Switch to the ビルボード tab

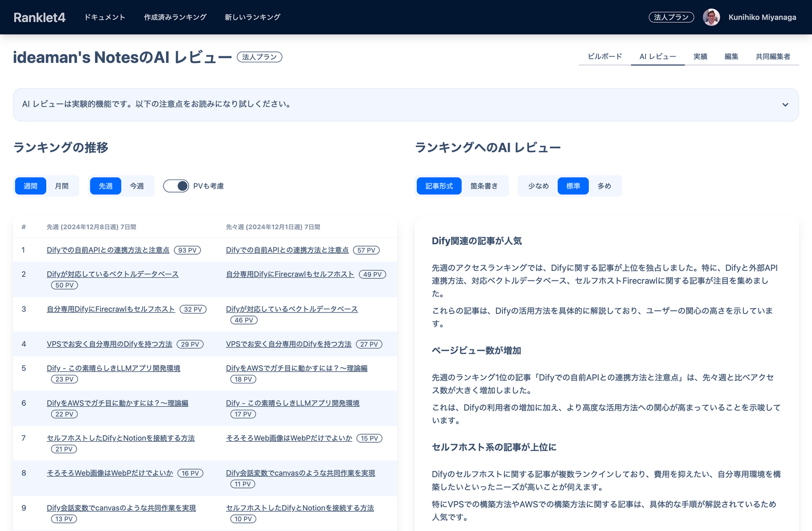[x=605, y=56]
